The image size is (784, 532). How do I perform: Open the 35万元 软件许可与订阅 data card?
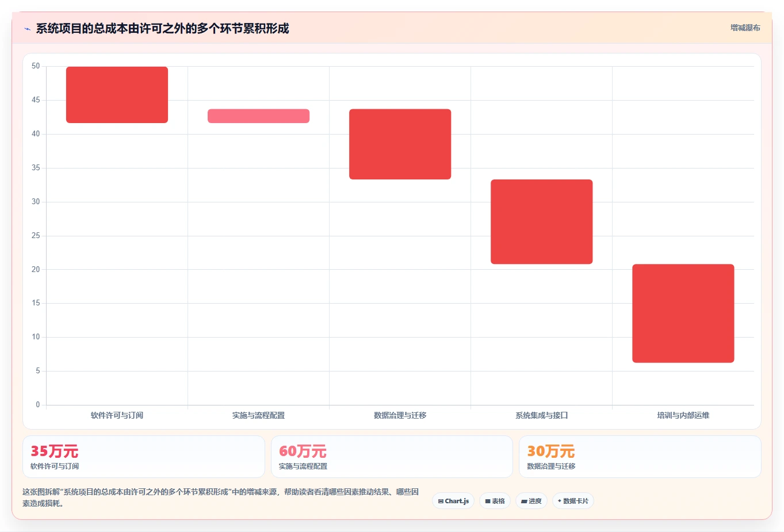pos(144,457)
